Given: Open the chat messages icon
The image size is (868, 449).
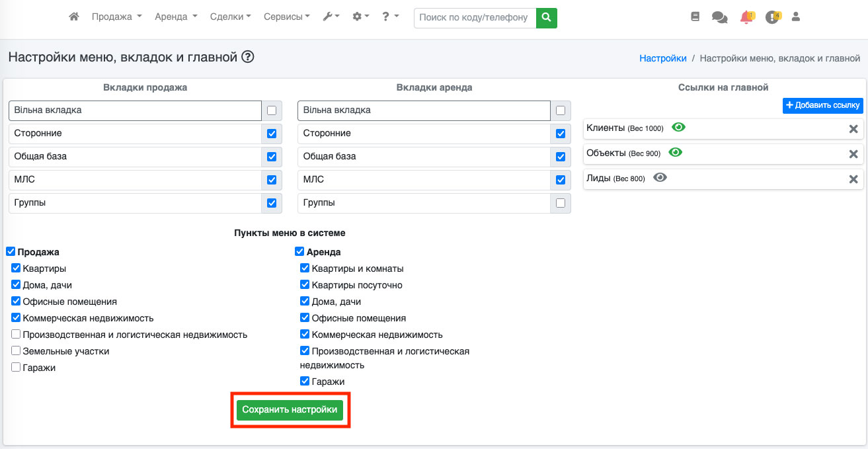Looking at the screenshot, I should point(719,18).
